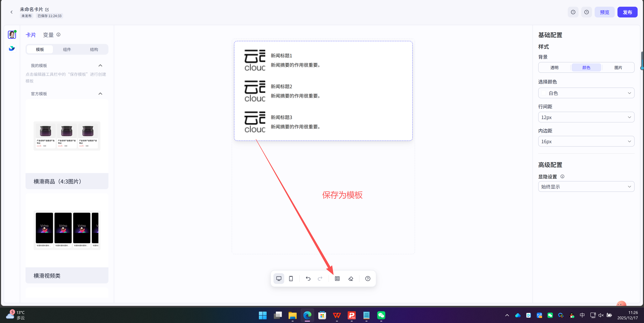The width and height of the screenshot is (644, 323).
Task: Redo the last undone action
Action: click(x=320, y=278)
